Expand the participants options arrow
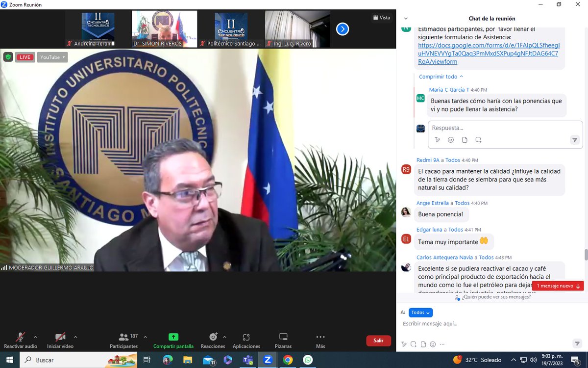The width and height of the screenshot is (588, 368). point(145,337)
